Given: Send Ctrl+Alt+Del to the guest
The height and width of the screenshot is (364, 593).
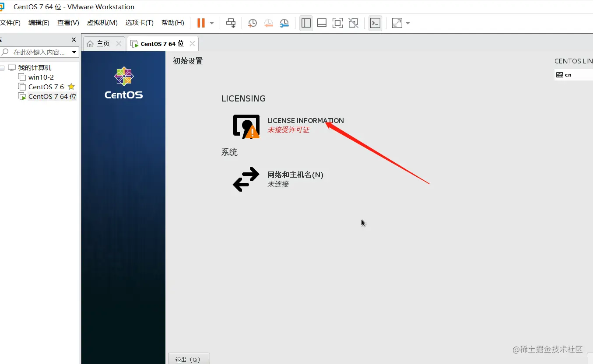Looking at the screenshot, I should 231,23.
